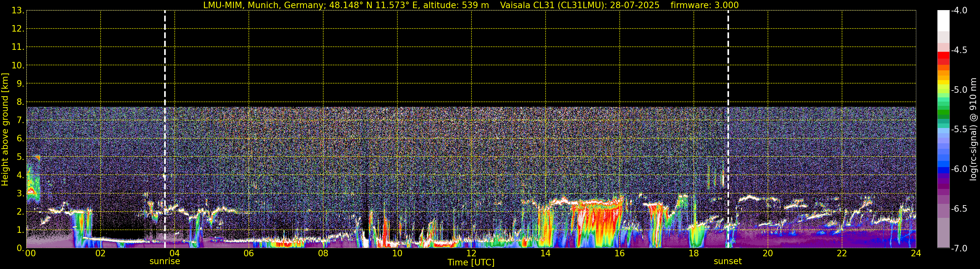Click the 8 km tick on height axis
Viewport: 980px width, 269px height.
point(20,102)
